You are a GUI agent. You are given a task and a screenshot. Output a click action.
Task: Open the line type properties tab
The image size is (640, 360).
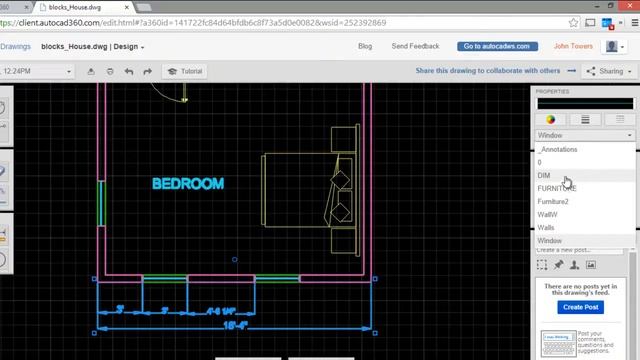click(x=620, y=119)
